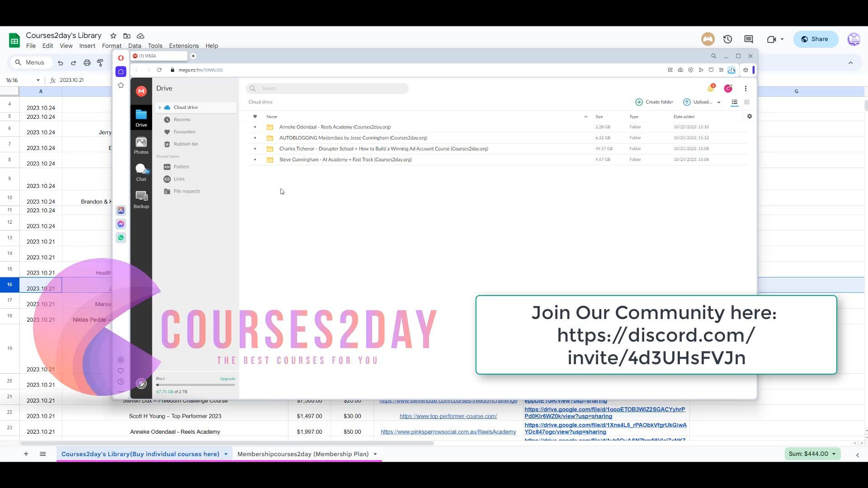Open the Sum $444.00 dropdown
This screenshot has height=488, width=868.
pyautogui.click(x=812, y=454)
